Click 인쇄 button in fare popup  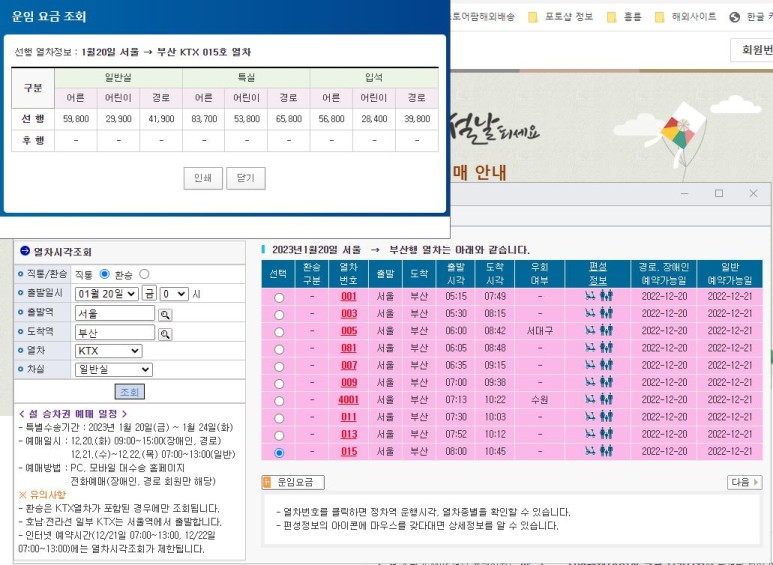(203, 178)
